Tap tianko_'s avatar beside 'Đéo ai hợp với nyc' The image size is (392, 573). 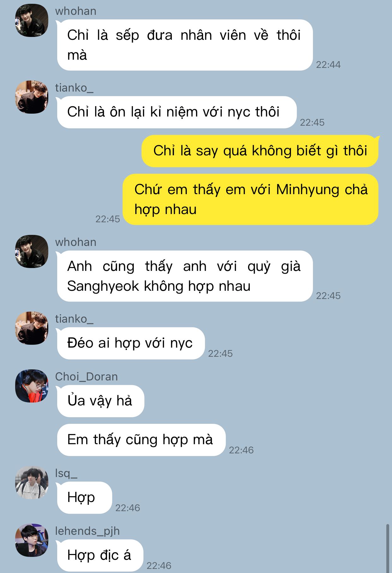pos(32,328)
